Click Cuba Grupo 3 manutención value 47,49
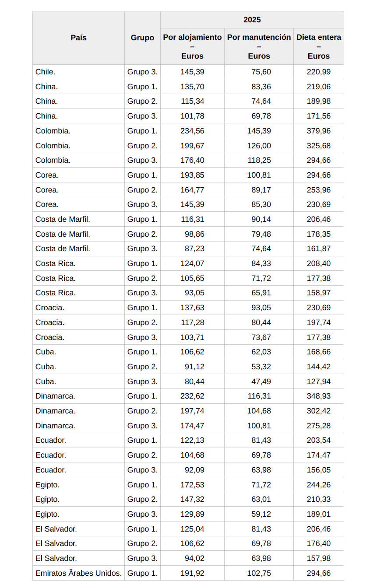This screenshot has width=384, height=588. tap(261, 381)
